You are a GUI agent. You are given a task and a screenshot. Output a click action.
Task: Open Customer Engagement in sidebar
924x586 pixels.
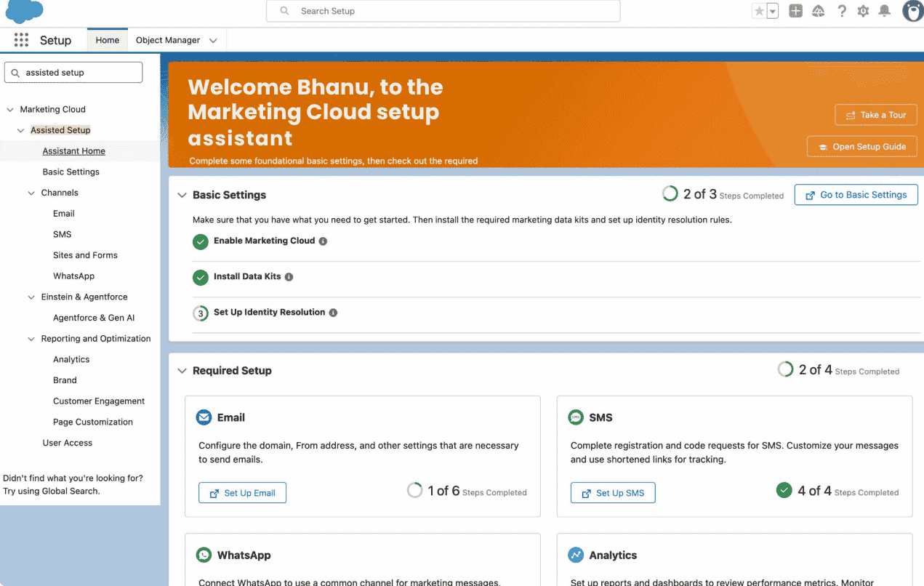click(99, 401)
